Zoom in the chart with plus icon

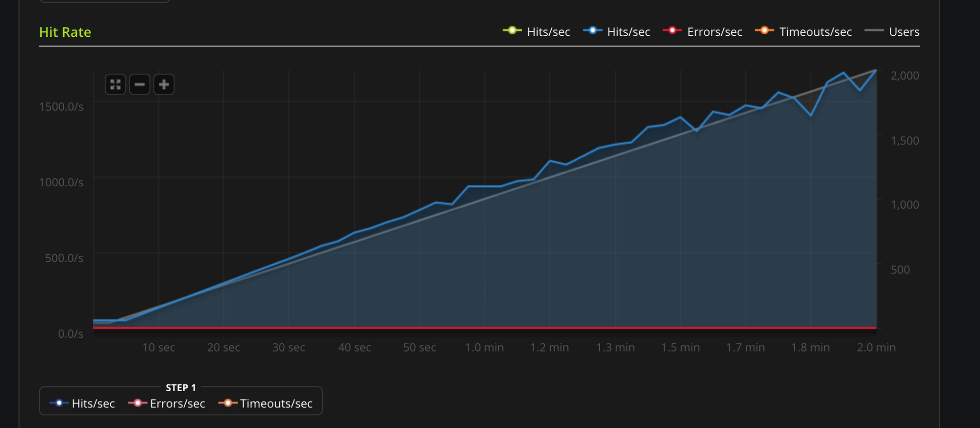164,85
